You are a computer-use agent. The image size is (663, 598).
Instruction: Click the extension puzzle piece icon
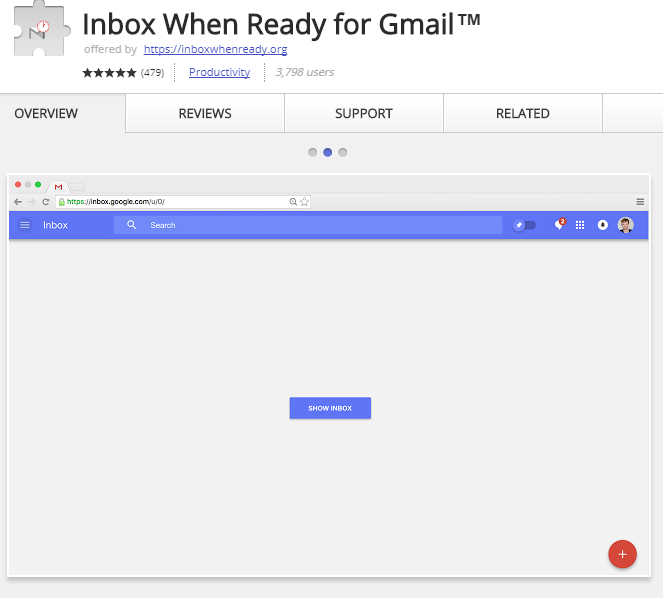pyautogui.click(x=41, y=29)
